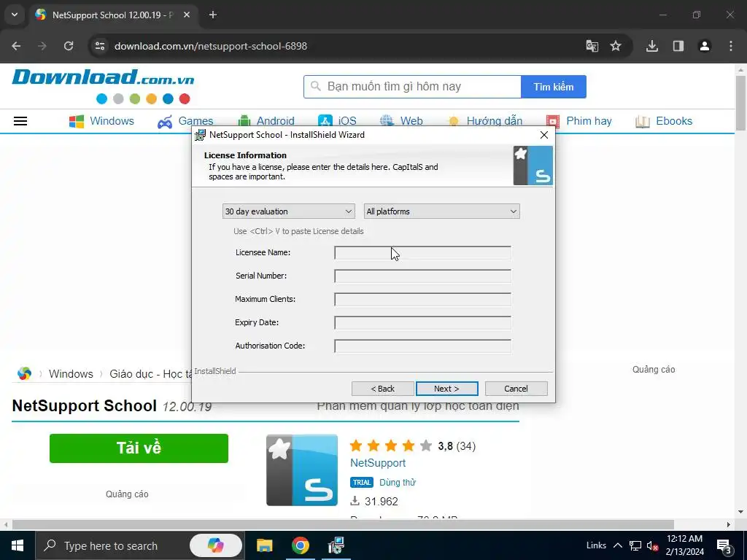Cancel the InstallShield wizard
The image size is (747, 560).
[x=516, y=389]
